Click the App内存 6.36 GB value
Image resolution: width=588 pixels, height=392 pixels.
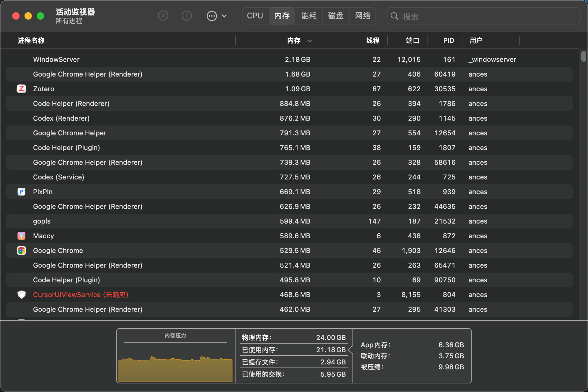tap(451, 345)
